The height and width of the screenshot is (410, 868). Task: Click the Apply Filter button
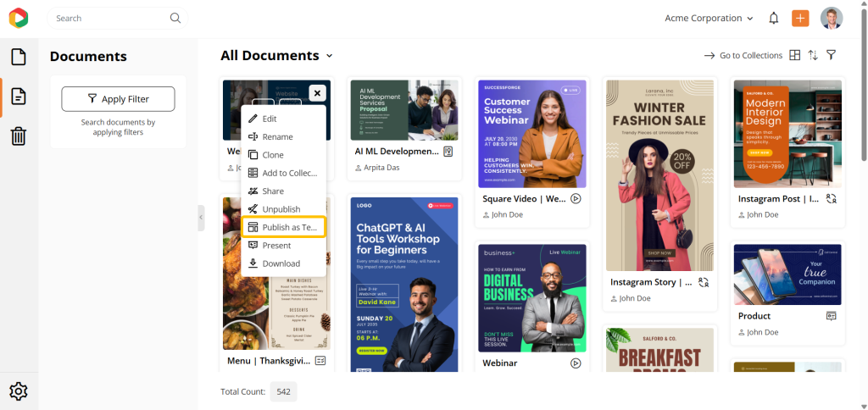point(118,99)
